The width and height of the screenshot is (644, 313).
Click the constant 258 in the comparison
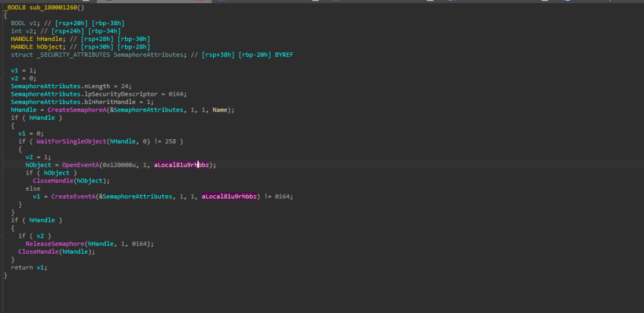pos(170,141)
